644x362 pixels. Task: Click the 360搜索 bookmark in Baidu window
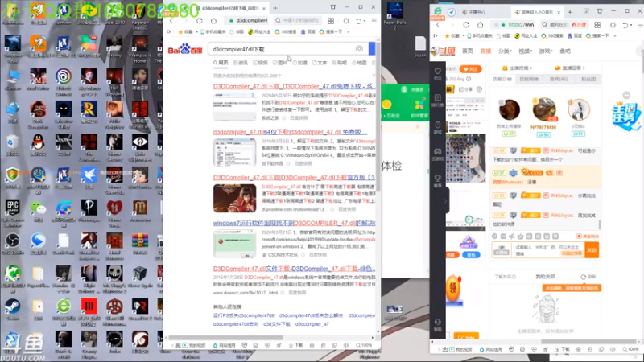286,31
